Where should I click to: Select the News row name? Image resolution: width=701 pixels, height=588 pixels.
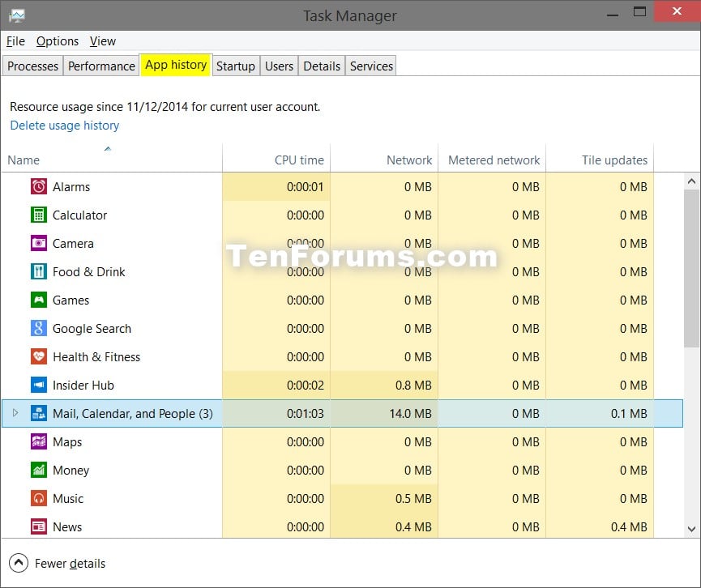click(67, 527)
